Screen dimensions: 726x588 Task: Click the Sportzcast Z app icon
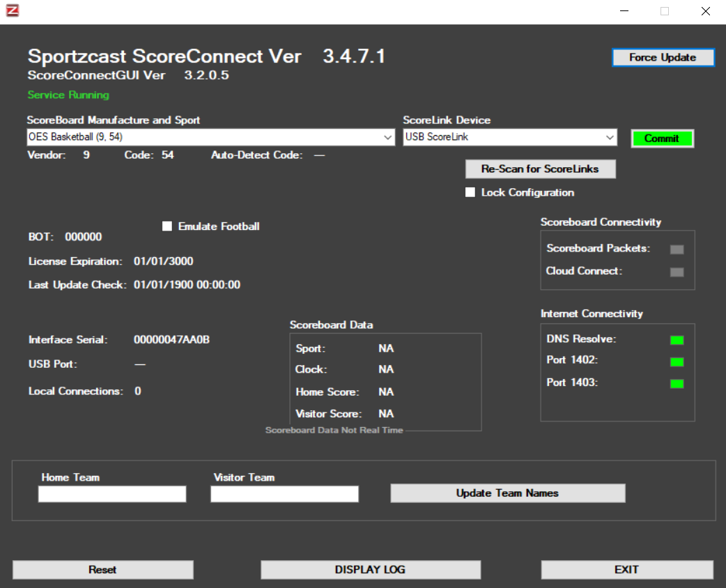click(13, 10)
